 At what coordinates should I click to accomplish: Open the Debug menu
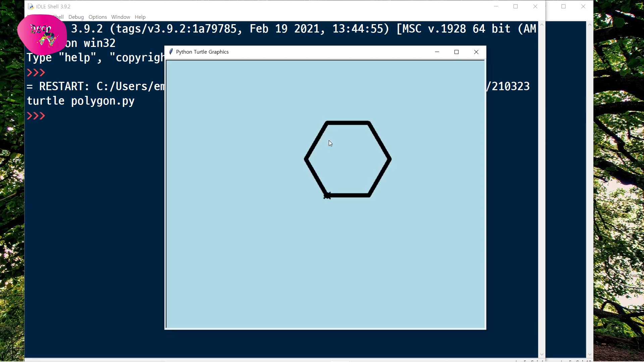(x=76, y=17)
